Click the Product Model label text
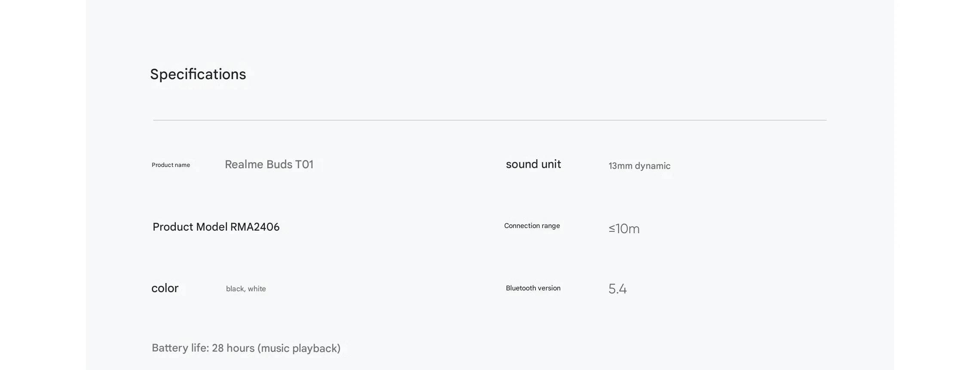 [190, 227]
